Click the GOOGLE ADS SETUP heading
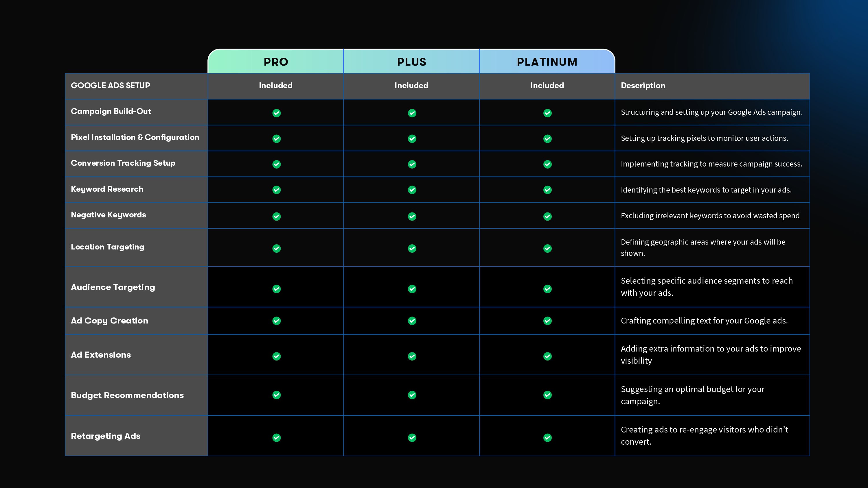This screenshot has width=868, height=488. (x=111, y=86)
